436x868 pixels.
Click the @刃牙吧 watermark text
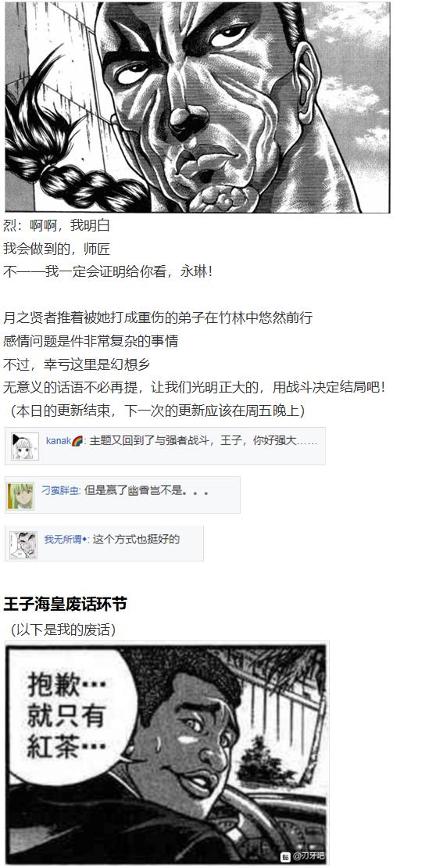point(308,856)
